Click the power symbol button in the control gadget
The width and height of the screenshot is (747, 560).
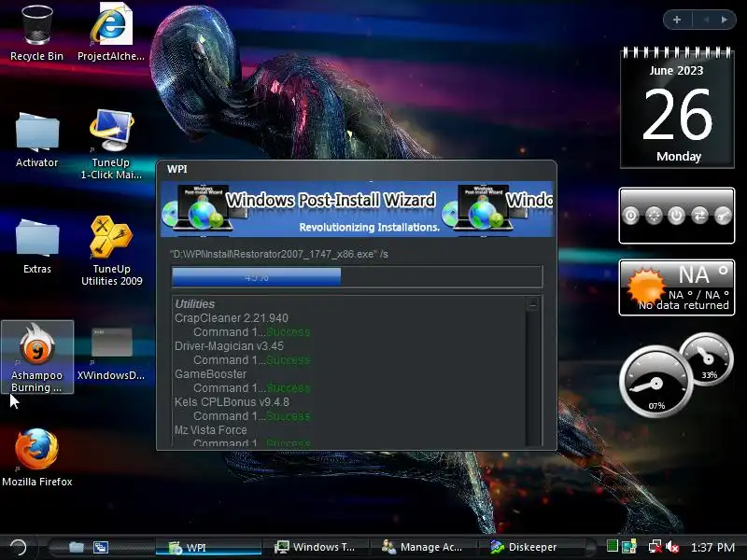676,216
